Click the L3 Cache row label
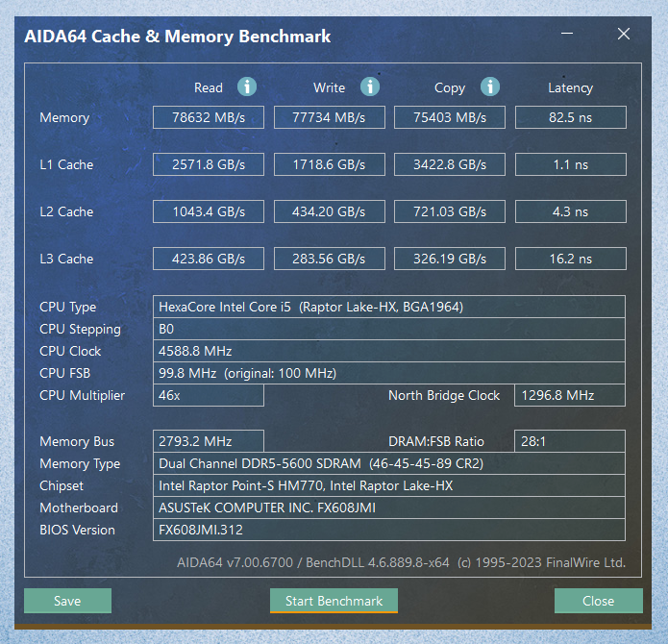 66,259
